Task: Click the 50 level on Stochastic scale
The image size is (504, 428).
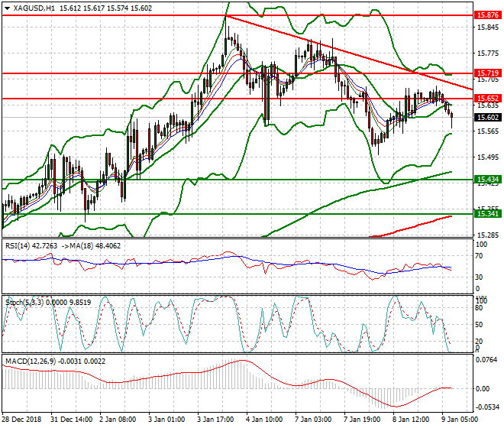Action: [479, 325]
